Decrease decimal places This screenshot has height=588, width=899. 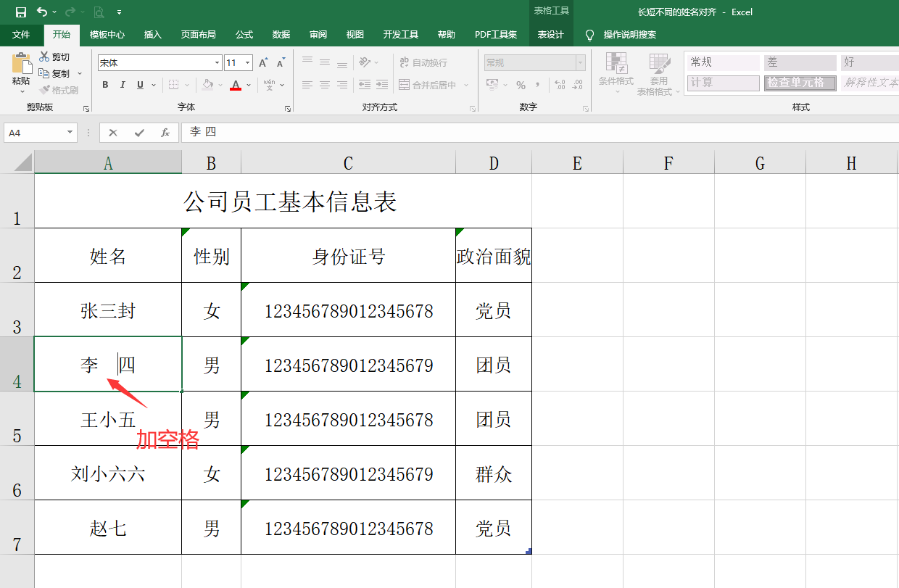click(x=578, y=85)
